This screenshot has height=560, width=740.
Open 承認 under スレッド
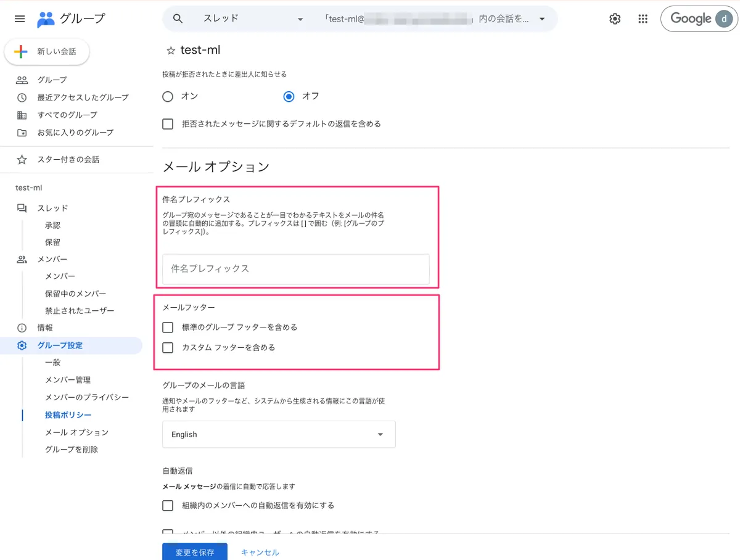coord(53,226)
